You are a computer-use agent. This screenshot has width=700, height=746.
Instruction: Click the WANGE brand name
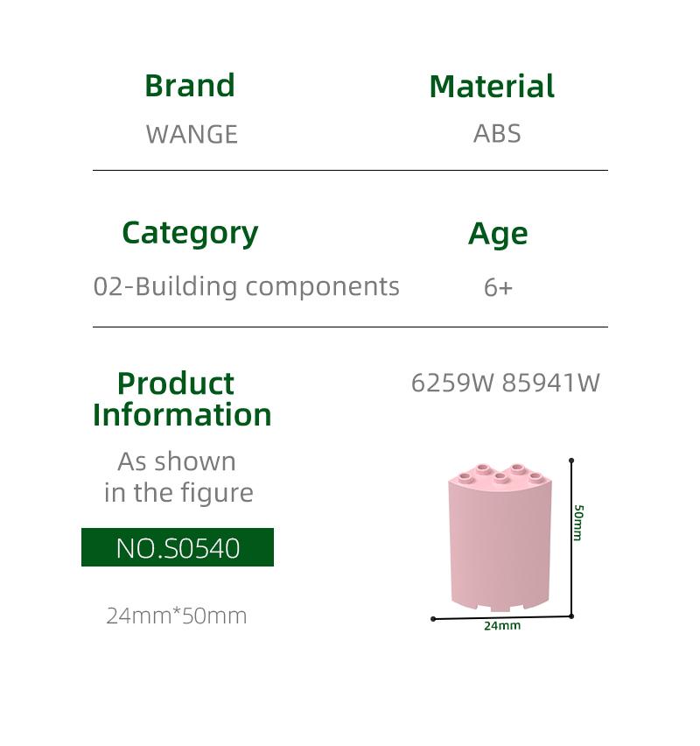192,134
